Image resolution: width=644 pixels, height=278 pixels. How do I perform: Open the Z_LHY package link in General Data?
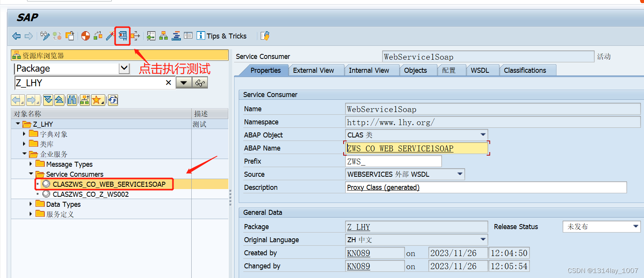(x=359, y=227)
